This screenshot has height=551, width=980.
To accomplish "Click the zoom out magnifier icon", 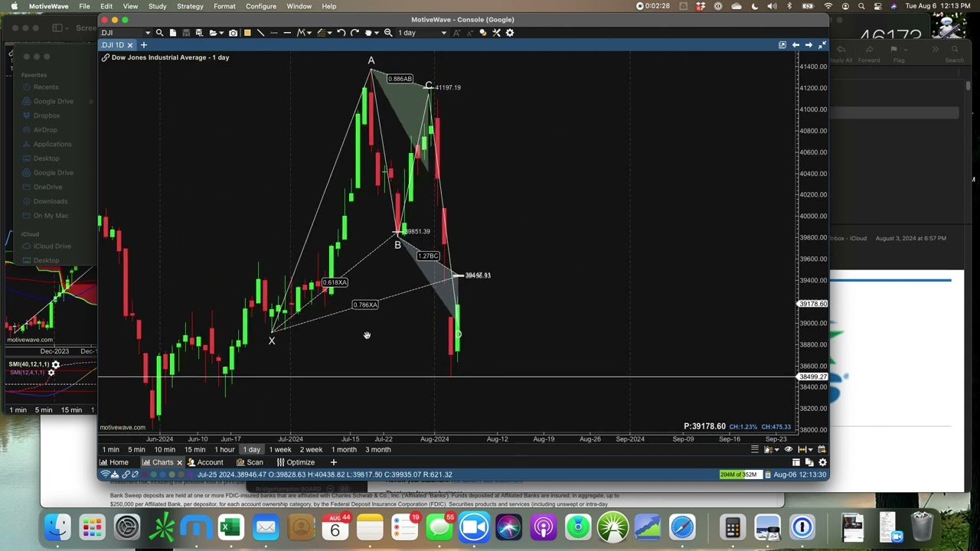I will click(388, 33).
